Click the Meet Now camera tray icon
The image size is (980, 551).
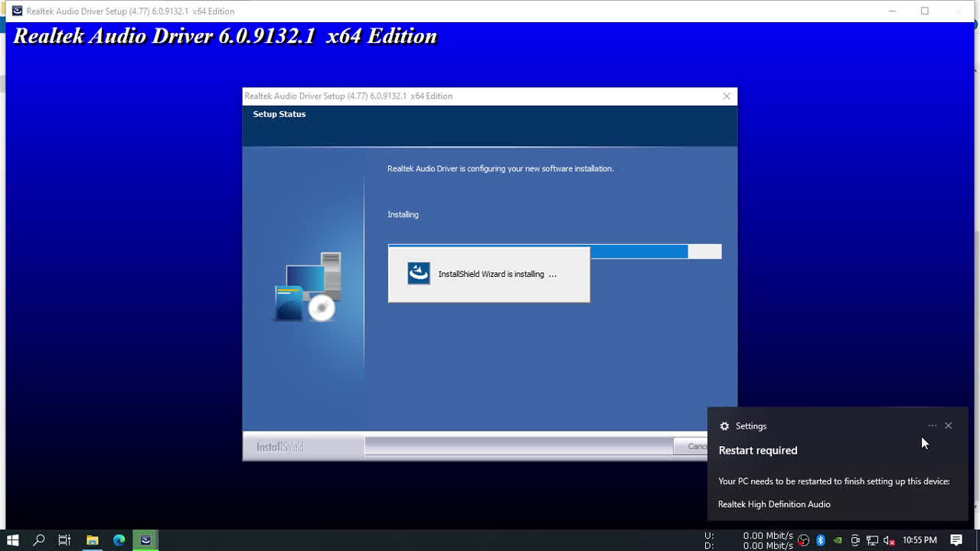[x=855, y=540]
